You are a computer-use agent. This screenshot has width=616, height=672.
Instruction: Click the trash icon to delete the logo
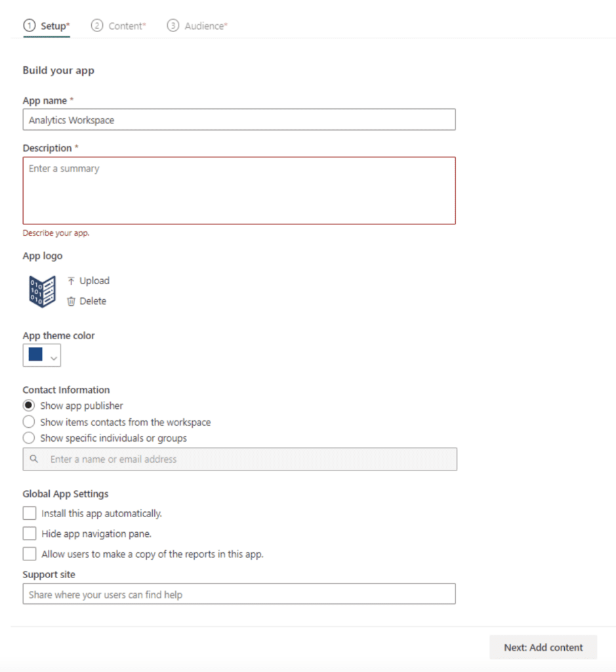(x=71, y=301)
